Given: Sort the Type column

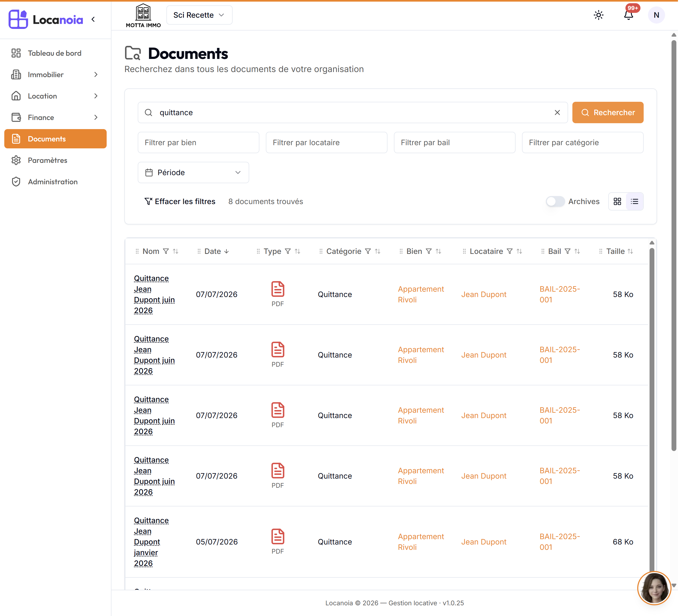Looking at the screenshot, I should pos(297,251).
